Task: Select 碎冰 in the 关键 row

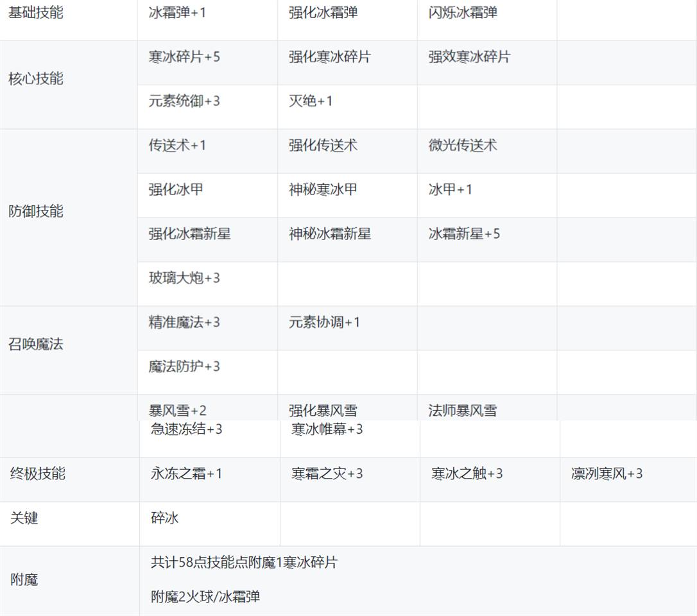Action: (x=165, y=518)
